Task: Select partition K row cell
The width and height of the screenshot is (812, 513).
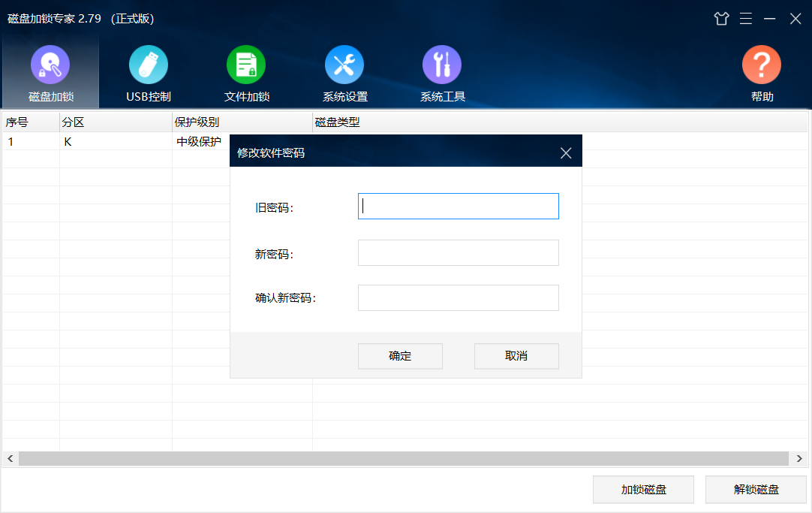Action: 116,141
